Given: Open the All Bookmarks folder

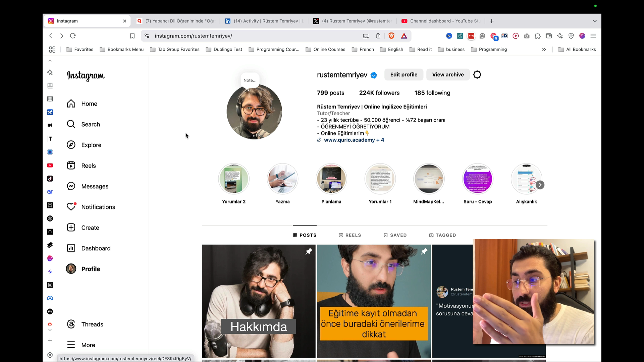Looking at the screenshot, I should (x=577, y=49).
